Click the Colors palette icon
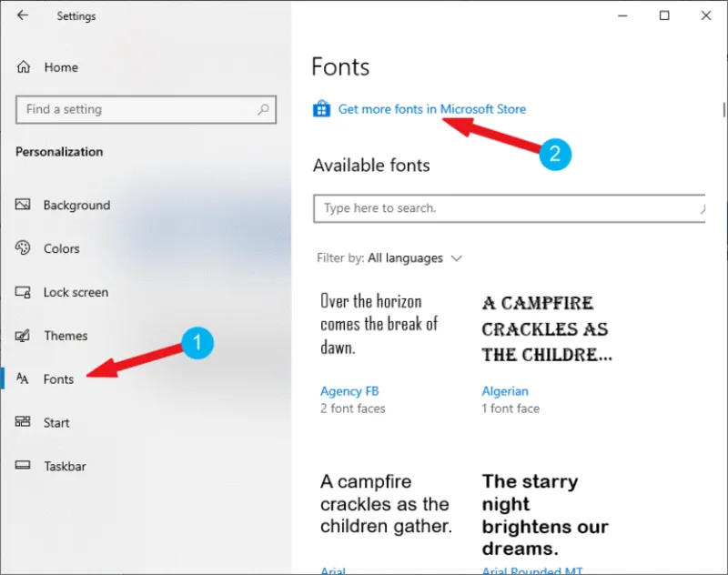Image resolution: width=728 pixels, height=575 pixels. (x=23, y=247)
